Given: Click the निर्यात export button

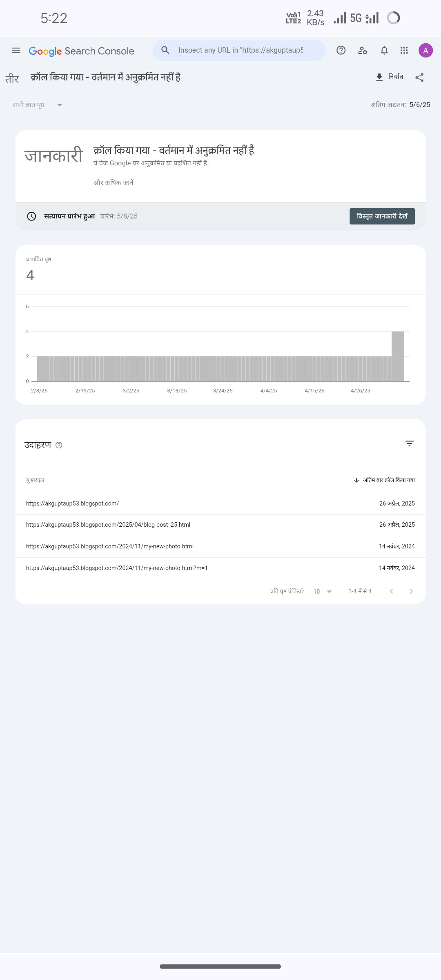Looking at the screenshot, I should tap(390, 77).
